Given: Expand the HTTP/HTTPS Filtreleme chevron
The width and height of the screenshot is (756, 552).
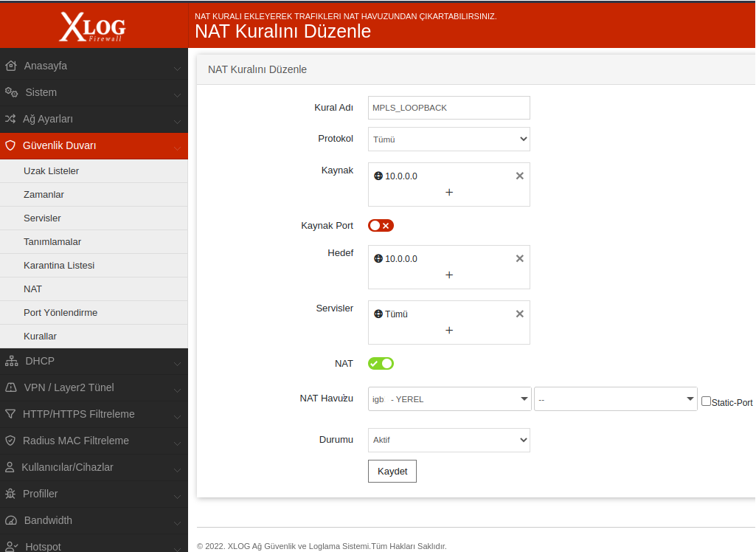Looking at the screenshot, I should (x=178, y=418).
